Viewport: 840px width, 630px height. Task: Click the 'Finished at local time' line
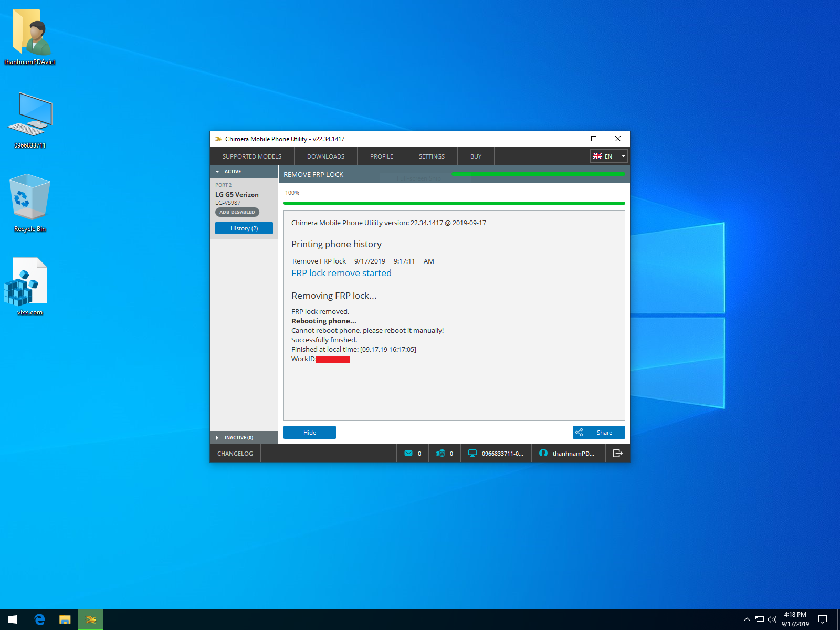click(354, 350)
